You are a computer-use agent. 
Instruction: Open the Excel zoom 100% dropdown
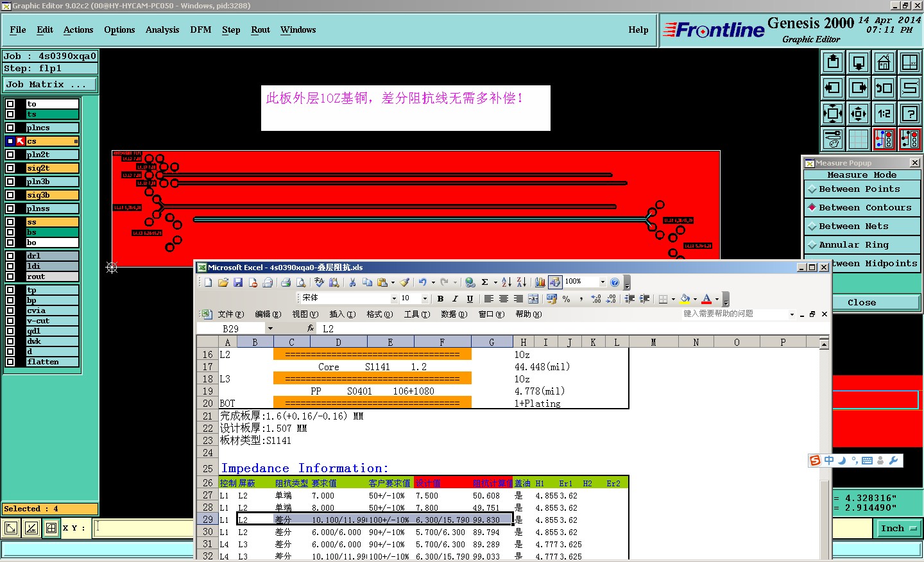point(602,282)
